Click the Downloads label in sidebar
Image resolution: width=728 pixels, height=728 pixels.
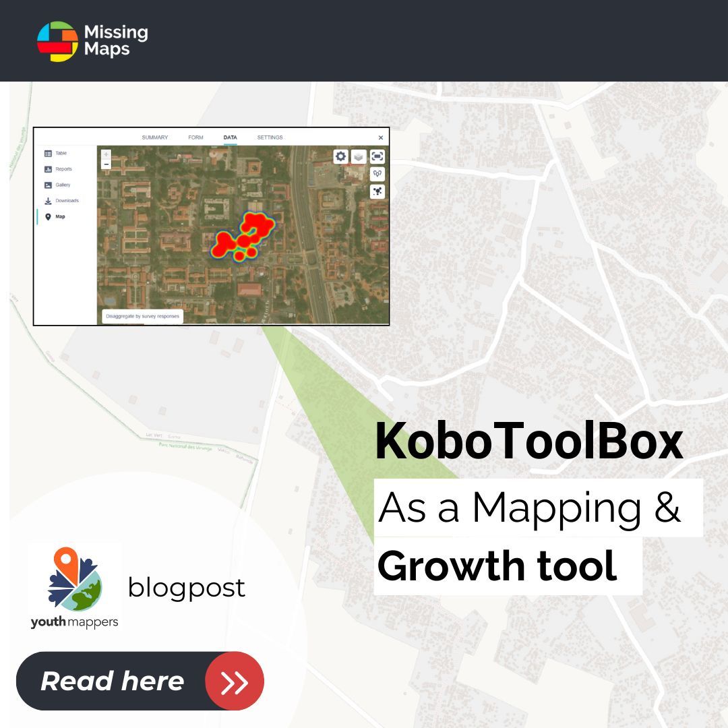tap(67, 201)
